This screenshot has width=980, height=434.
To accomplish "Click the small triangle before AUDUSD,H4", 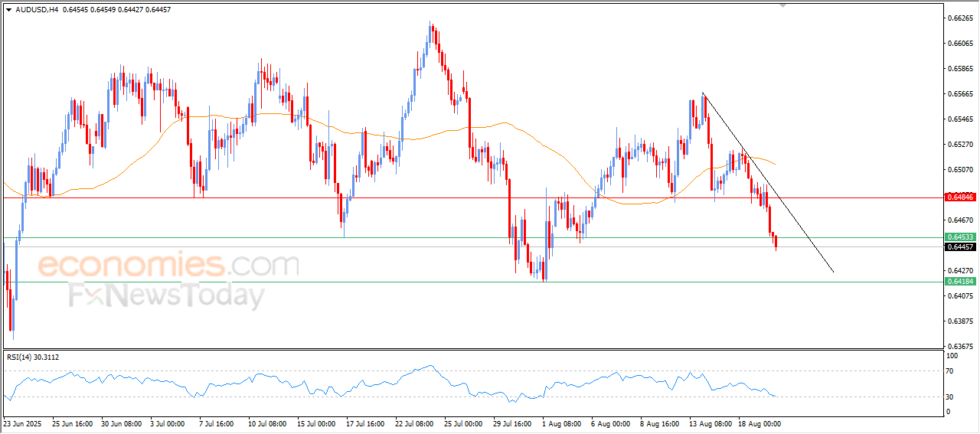I will (x=8, y=9).
